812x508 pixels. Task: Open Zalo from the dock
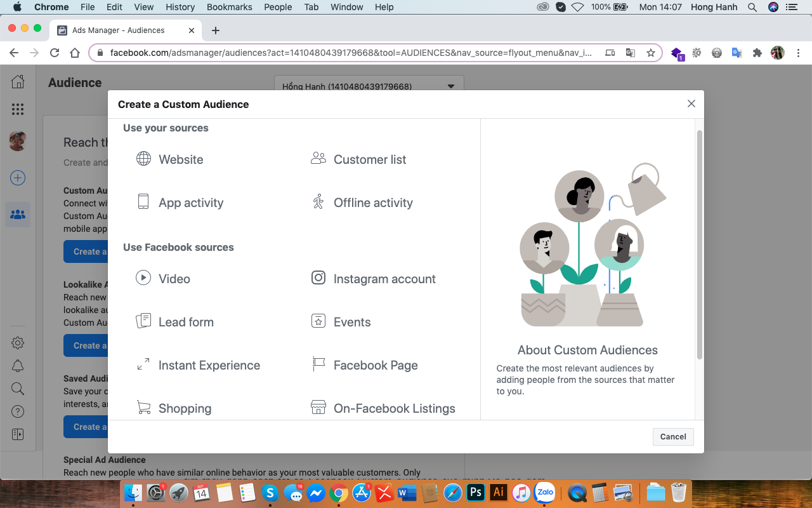click(545, 493)
